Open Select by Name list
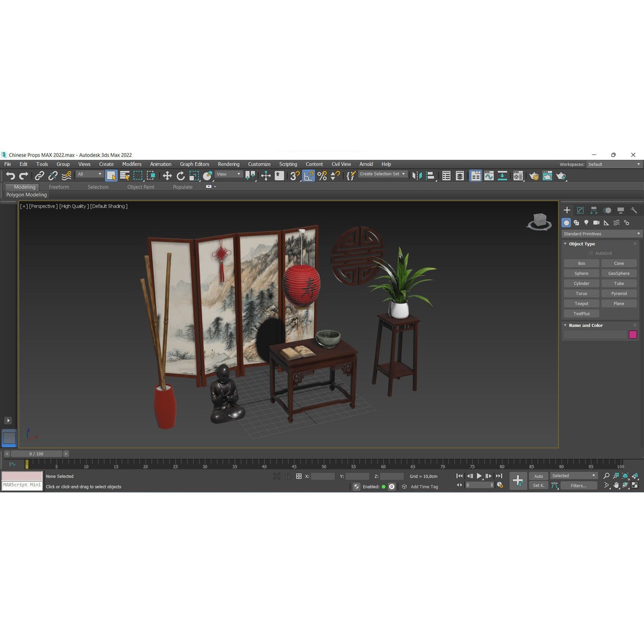Image resolution: width=644 pixels, height=644 pixels. [125, 176]
